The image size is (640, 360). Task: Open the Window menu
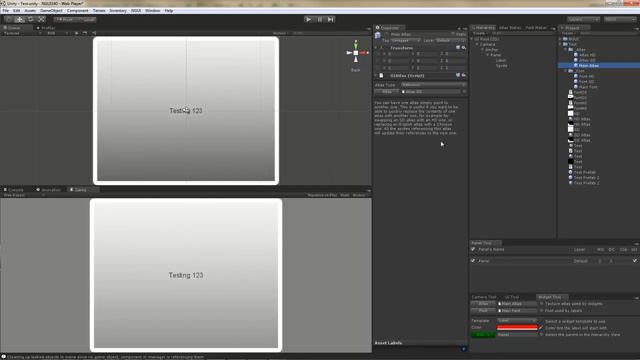pos(153,11)
